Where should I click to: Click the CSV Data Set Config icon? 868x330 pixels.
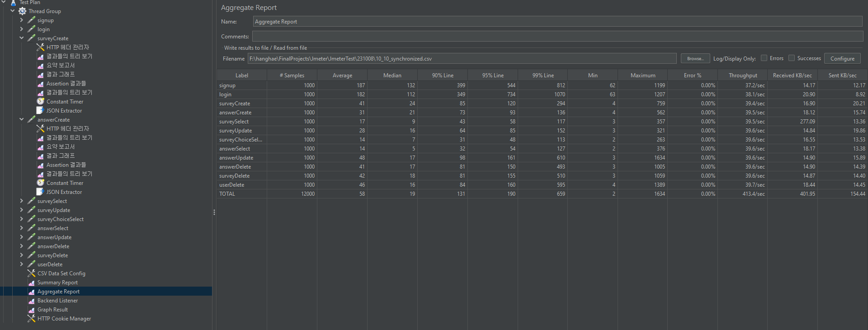pos(31,273)
